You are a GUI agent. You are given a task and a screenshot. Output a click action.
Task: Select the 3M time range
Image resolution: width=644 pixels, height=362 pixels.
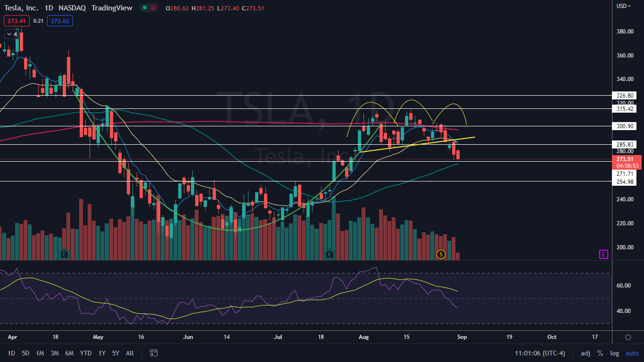55,353
